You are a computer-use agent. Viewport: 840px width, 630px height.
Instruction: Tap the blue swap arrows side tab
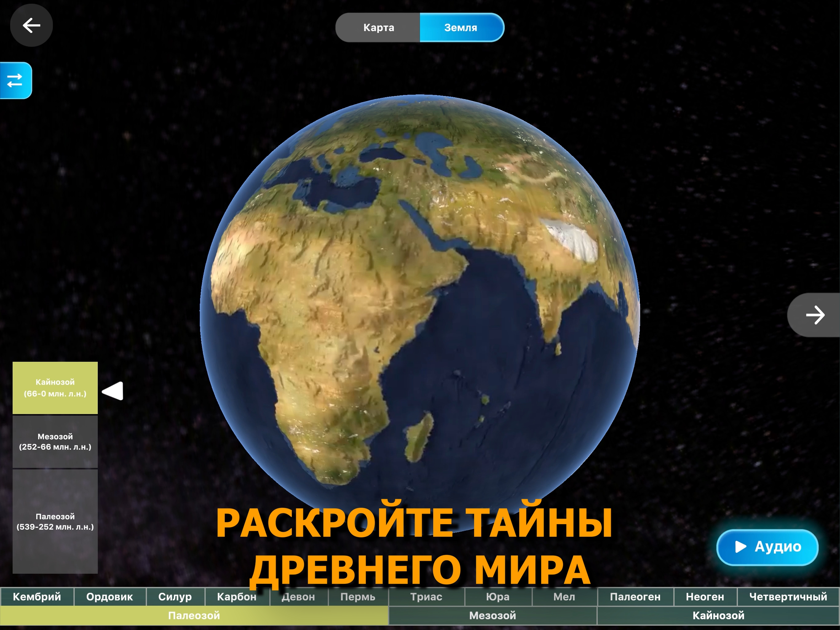[16, 81]
